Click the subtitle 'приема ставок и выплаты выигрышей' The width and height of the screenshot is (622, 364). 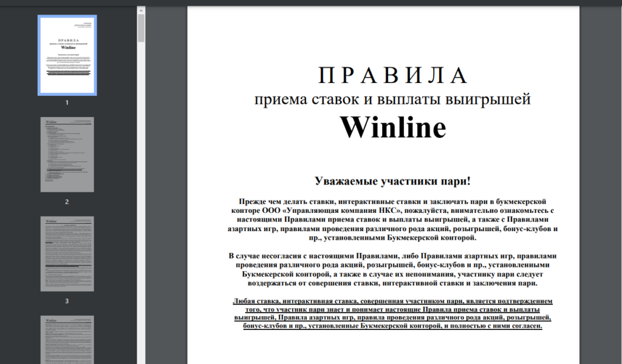coord(392,99)
